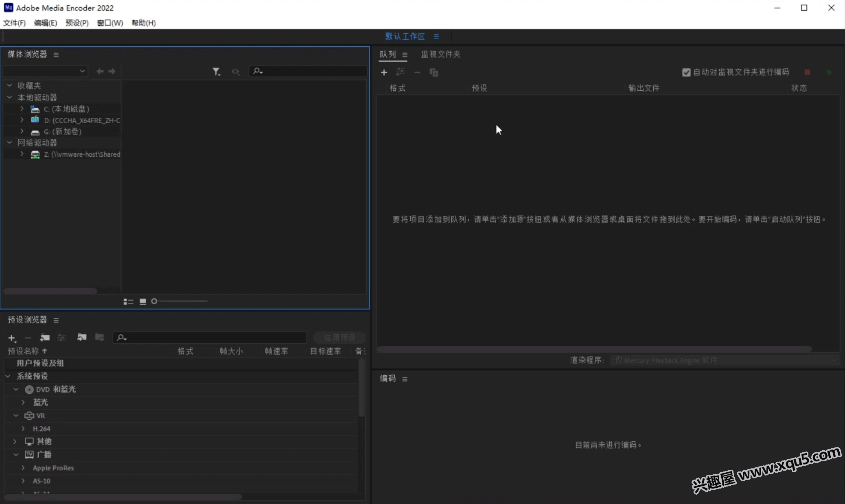Open the 媒体浏览器 panel menu icon
The height and width of the screenshot is (504, 845).
pyautogui.click(x=56, y=55)
